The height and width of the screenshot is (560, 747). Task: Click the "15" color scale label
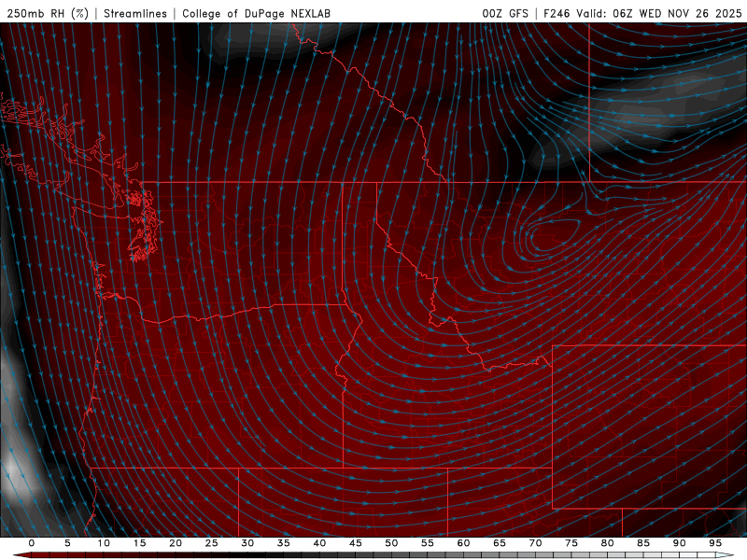[x=139, y=543]
